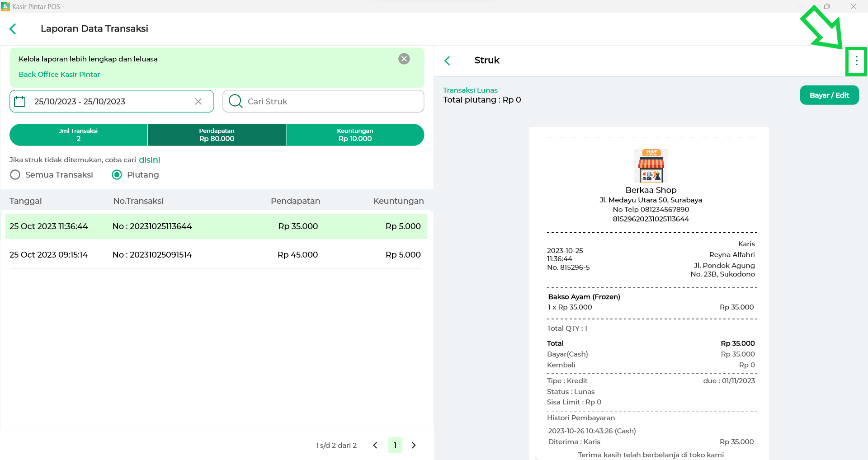The height and width of the screenshot is (460, 868).
Task: Click the back arrow beside Laporan Data Transaksi
Action: 13,29
